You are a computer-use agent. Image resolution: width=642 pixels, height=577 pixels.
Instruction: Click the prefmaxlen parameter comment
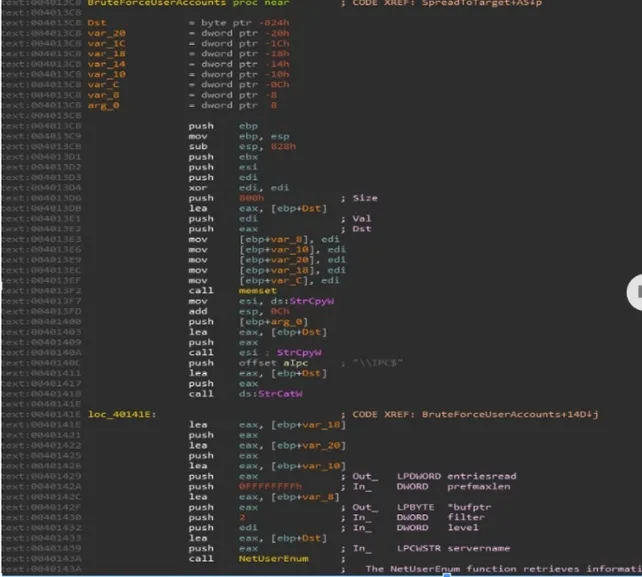[x=478, y=486]
